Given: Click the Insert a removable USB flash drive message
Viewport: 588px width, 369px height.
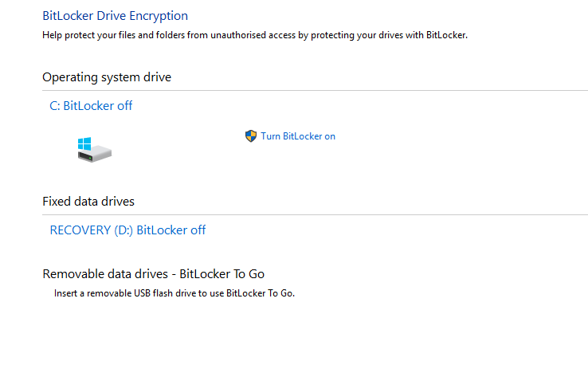Looking at the screenshot, I should click(174, 293).
